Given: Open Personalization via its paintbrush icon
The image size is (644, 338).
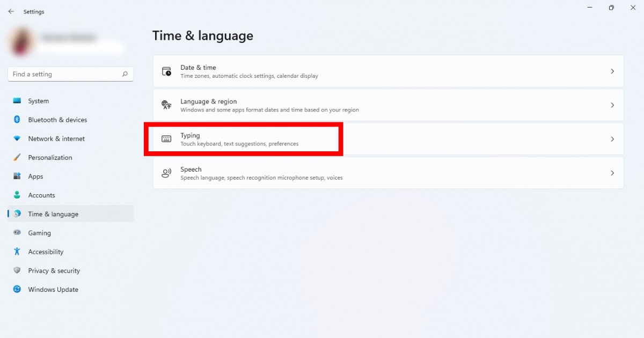Looking at the screenshot, I should coord(17,157).
